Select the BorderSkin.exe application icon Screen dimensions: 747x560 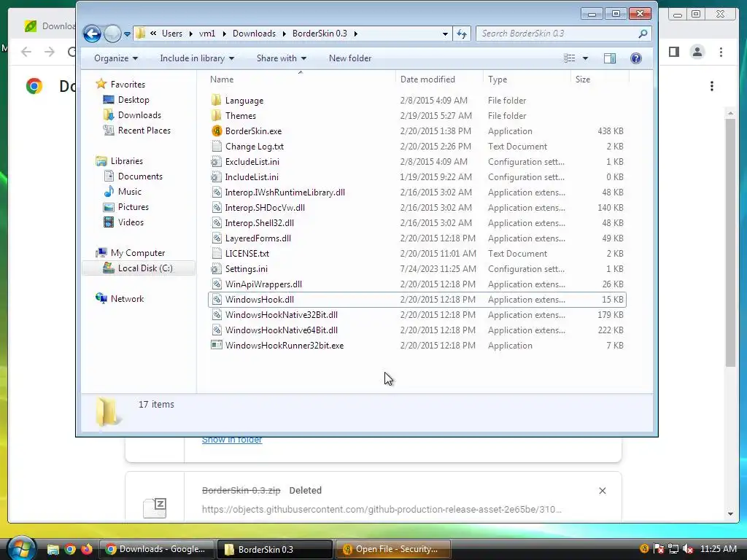(216, 131)
